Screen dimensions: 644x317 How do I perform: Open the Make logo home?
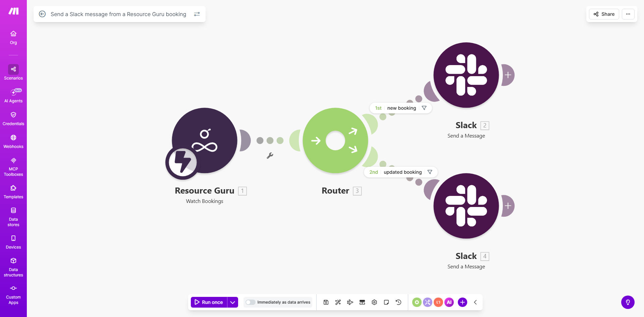click(x=13, y=11)
